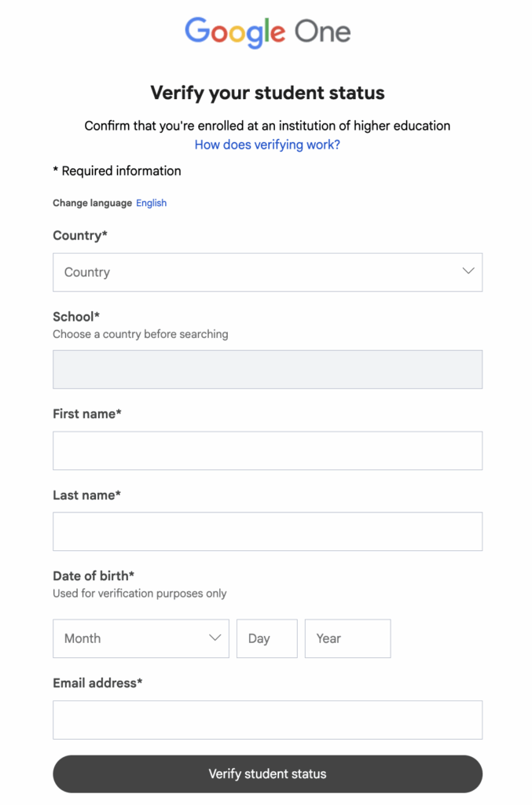The image size is (532, 805).
Task: Submit with Verify student status button
Action: [267, 774]
